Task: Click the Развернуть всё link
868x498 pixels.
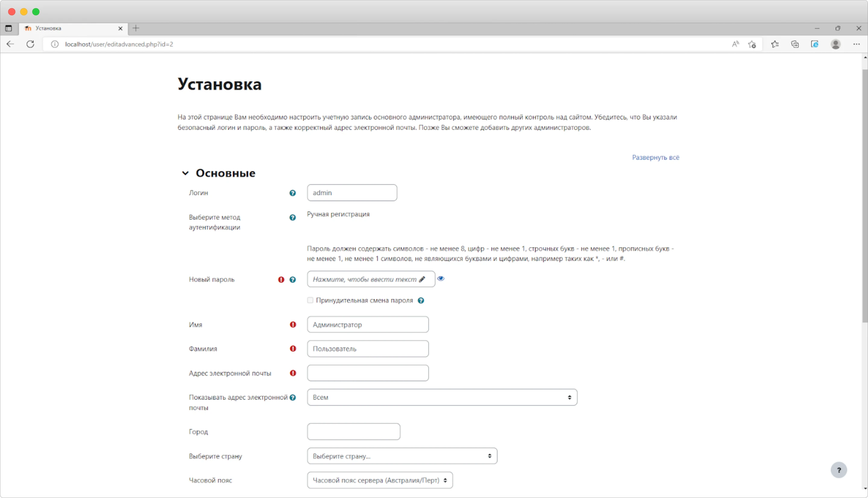Action: tap(655, 157)
